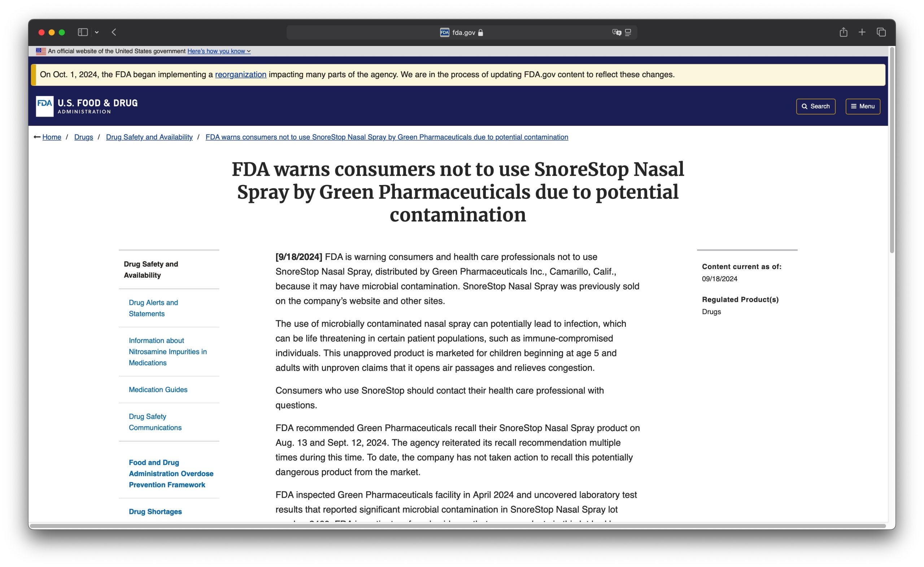This screenshot has width=924, height=567.
Task: Select Medication Guides in the sidebar
Action: tap(158, 390)
